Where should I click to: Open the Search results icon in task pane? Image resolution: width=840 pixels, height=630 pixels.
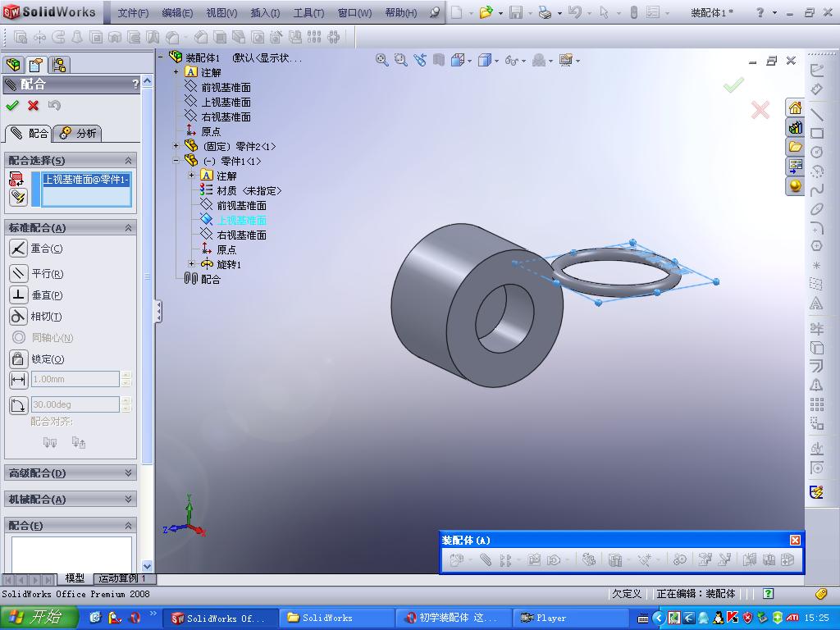coord(795,166)
